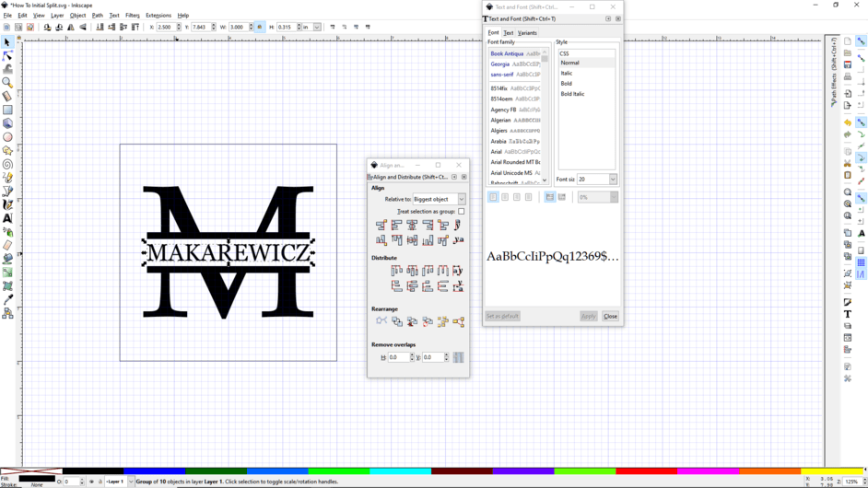Click exchange positions icon under Rearrange
Viewport: 868px width, 488px height.
point(397,321)
